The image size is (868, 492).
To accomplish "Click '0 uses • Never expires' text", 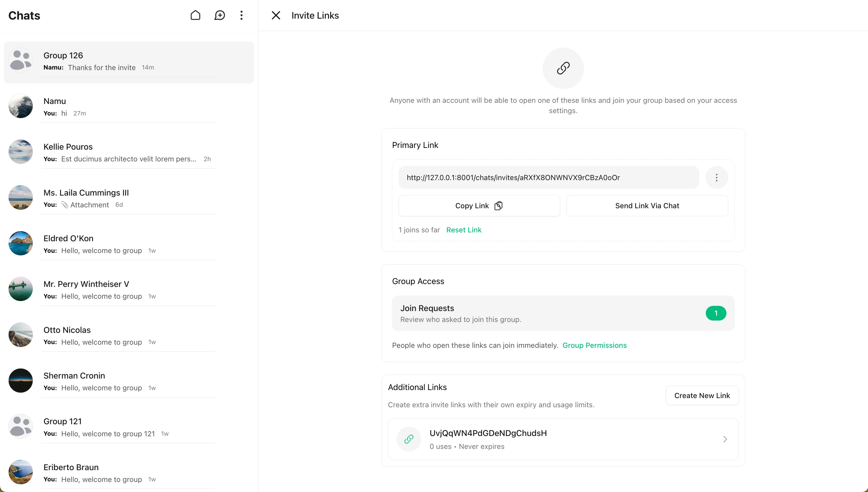I will (x=467, y=446).
